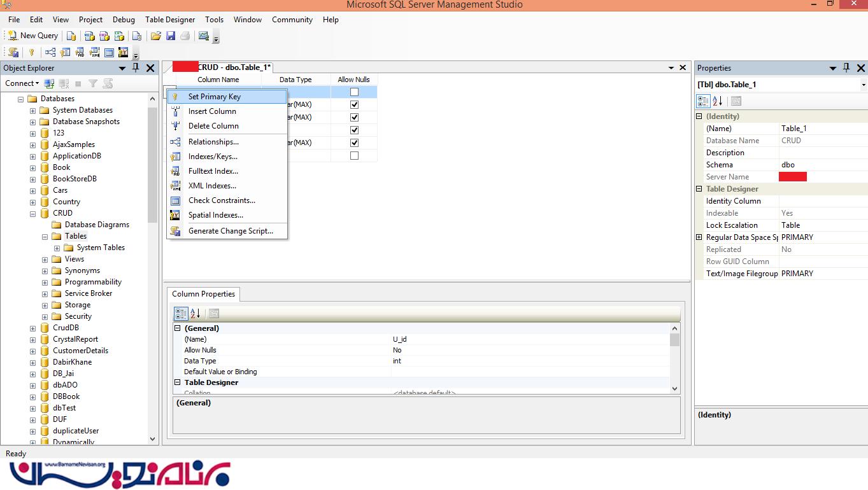
Task: Click Generate Change Script toolbar icon
Action: click(13, 52)
